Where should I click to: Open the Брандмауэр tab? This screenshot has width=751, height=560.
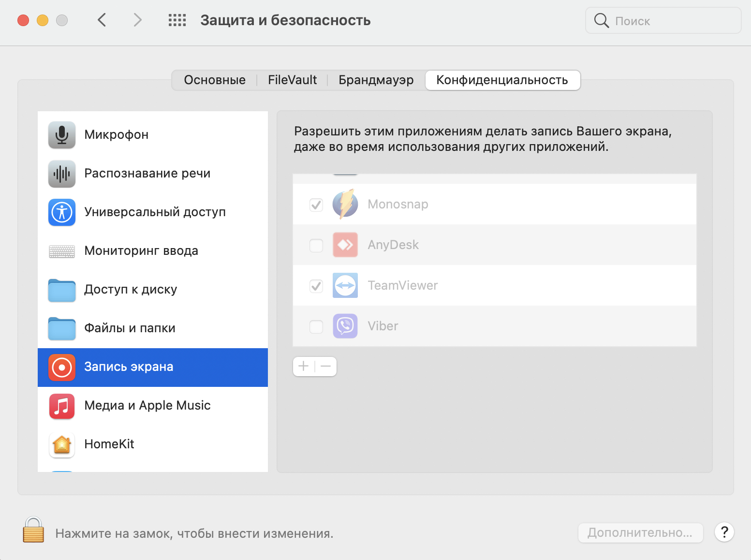pyautogui.click(x=376, y=80)
